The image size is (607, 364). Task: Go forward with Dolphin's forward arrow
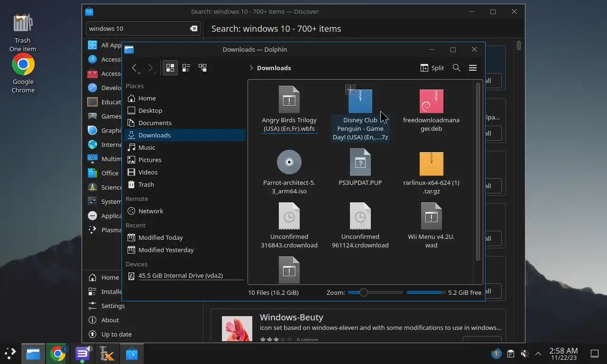tap(150, 68)
